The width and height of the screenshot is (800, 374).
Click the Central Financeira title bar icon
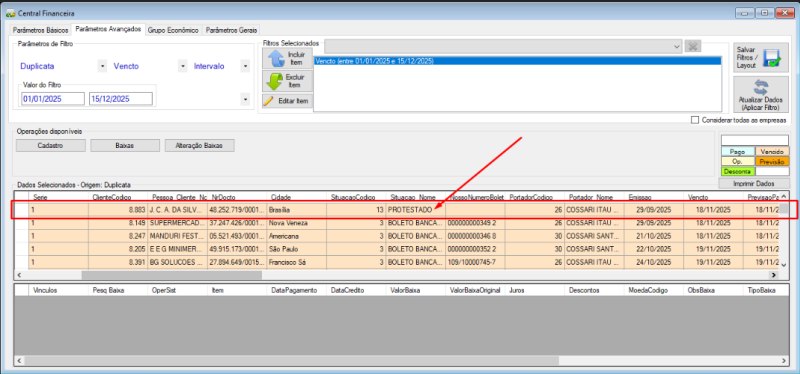[x=9, y=13]
